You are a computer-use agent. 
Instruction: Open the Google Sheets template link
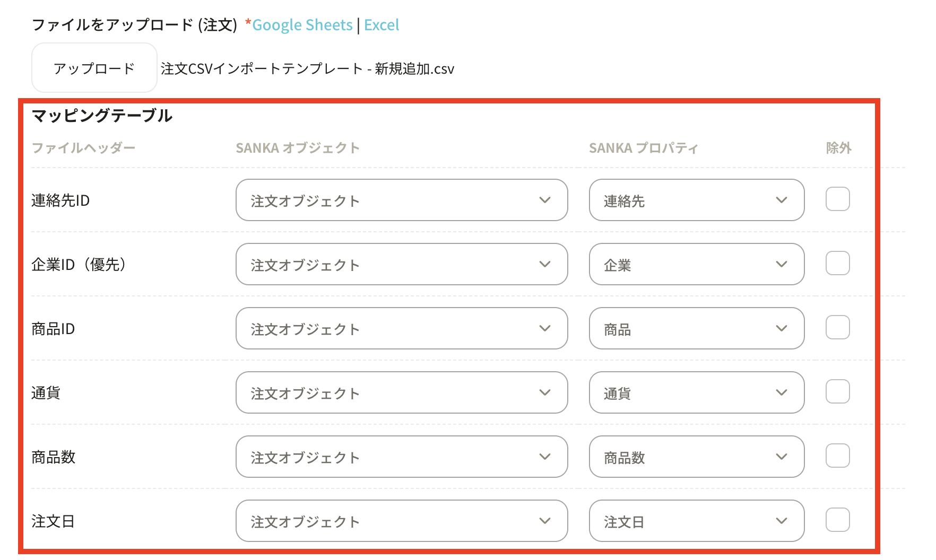302,25
